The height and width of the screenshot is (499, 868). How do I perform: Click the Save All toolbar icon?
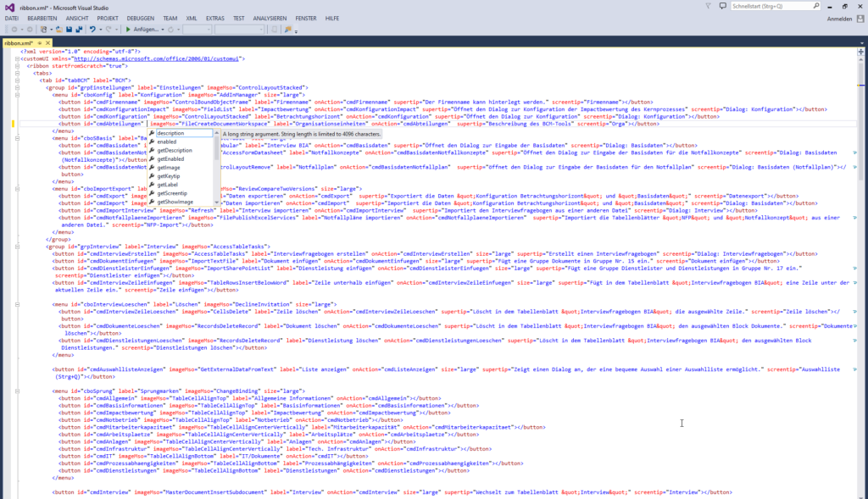tap(79, 30)
